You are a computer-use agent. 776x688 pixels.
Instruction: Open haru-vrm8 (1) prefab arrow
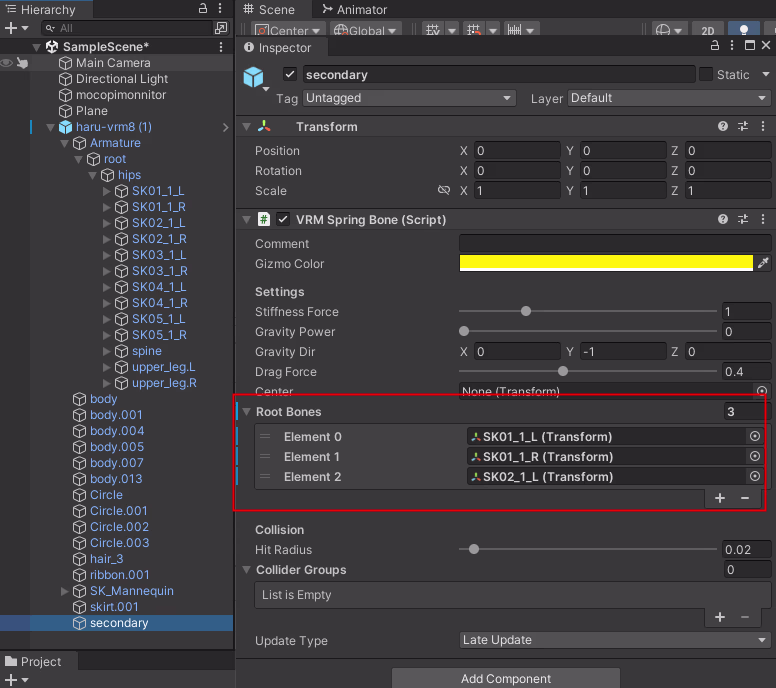coord(226,127)
